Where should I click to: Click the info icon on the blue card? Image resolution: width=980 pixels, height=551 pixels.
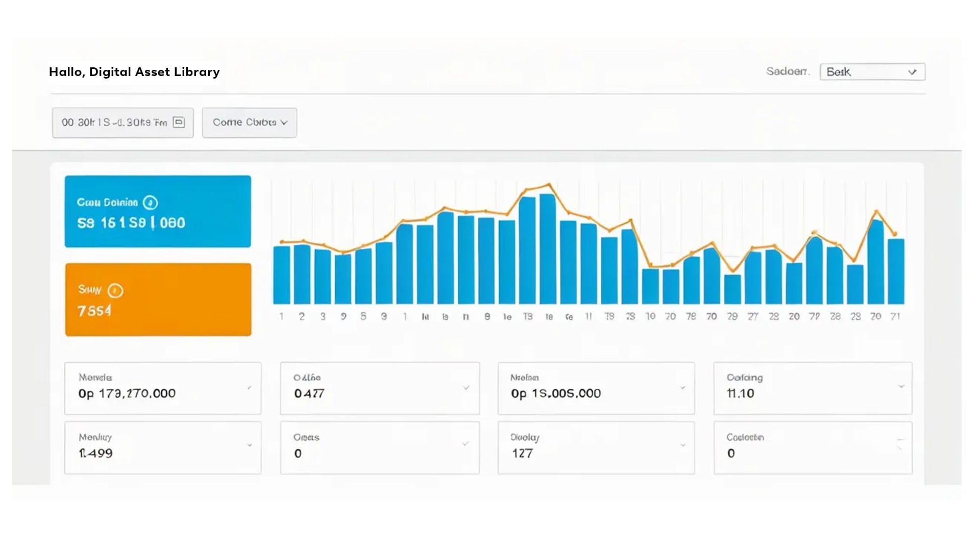tap(150, 203)
